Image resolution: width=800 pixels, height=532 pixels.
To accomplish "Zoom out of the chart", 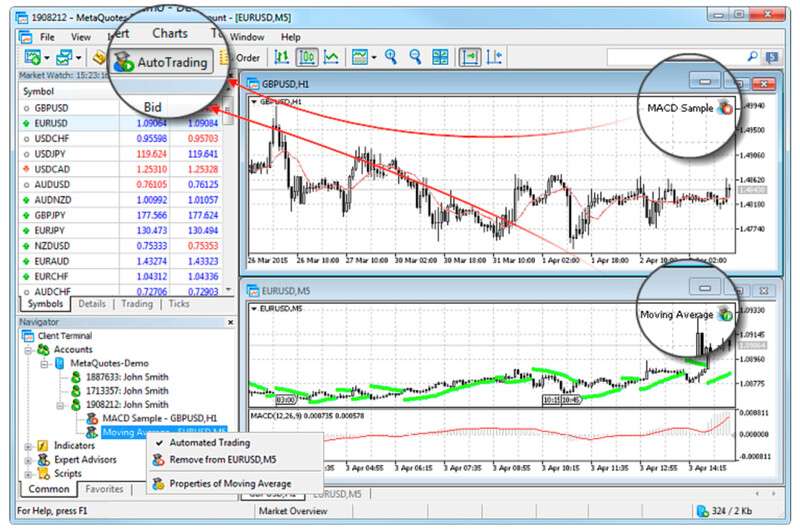I will (x=415, y=57).
